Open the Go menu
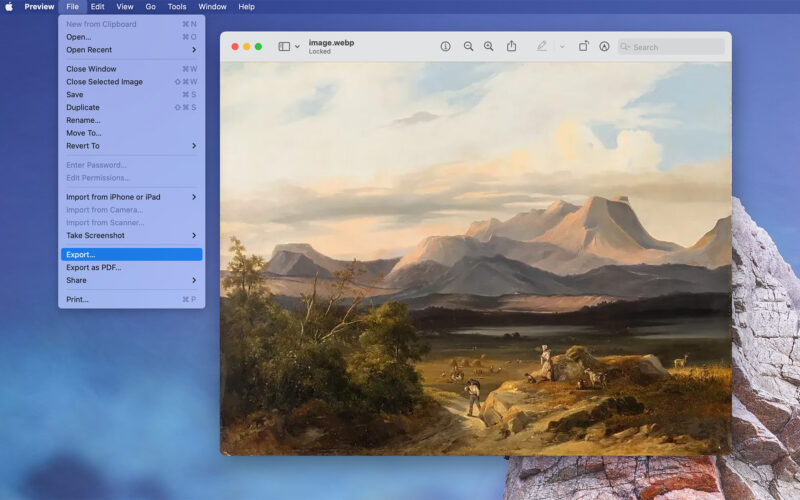 (151, 7)
